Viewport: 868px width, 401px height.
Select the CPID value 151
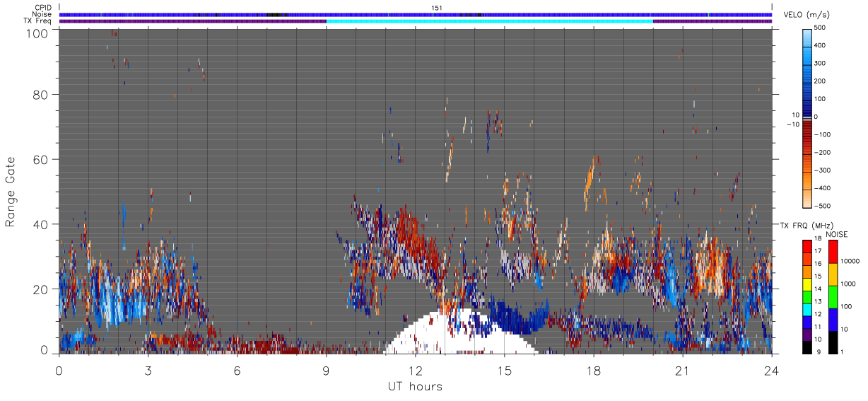pyautogui.click(x=436, y=8)
